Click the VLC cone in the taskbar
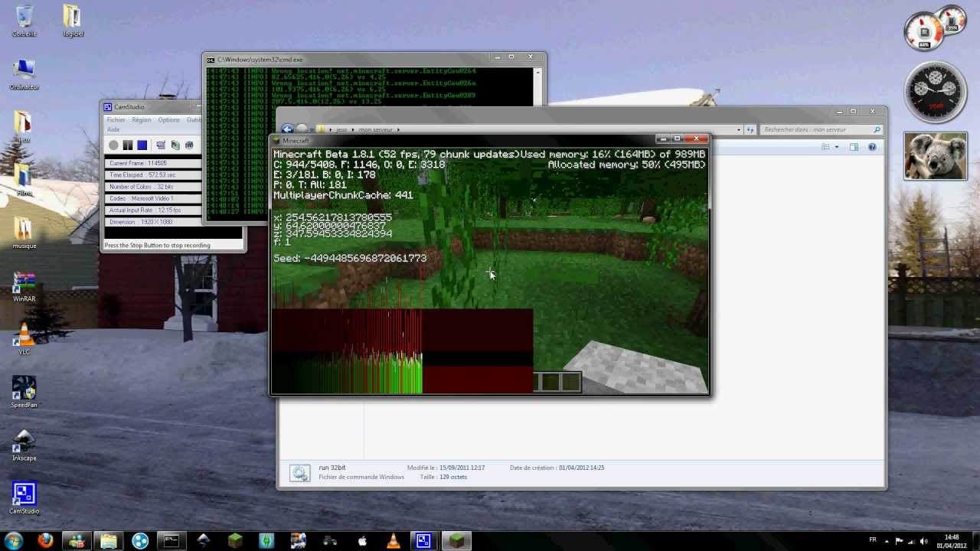The width and height of the screenshot is (980, 551). click(394, 540)
